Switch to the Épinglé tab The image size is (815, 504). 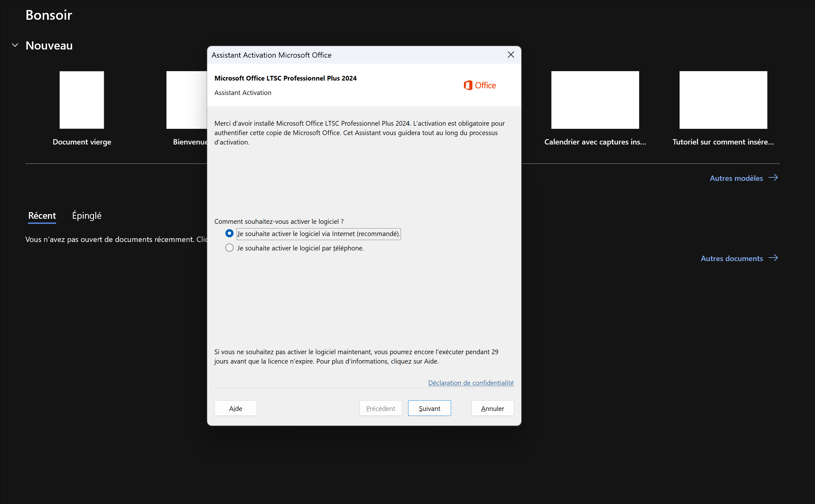pos(87,216)
